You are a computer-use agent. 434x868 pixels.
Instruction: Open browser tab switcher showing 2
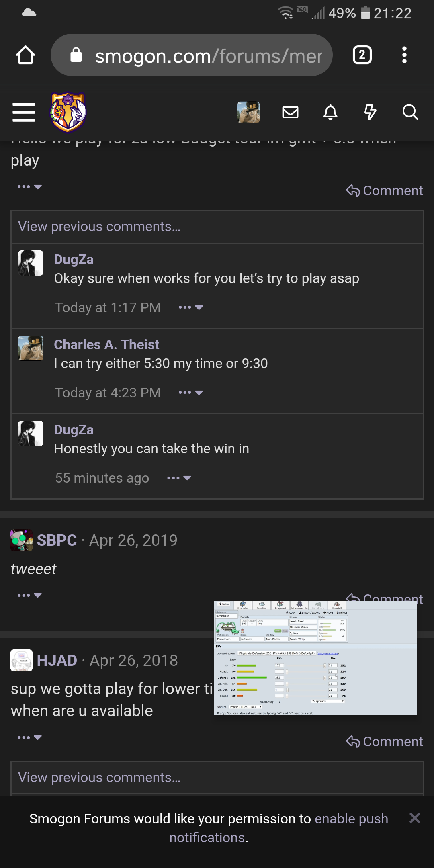pos(362,55)
